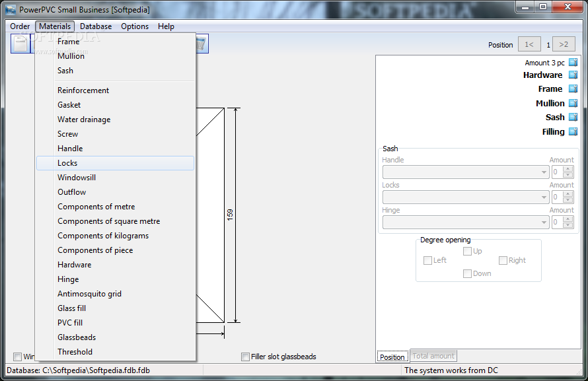Select Frame from Materials menu
The width and height of the screenshot is (588, 381).
tap(115, 42)
